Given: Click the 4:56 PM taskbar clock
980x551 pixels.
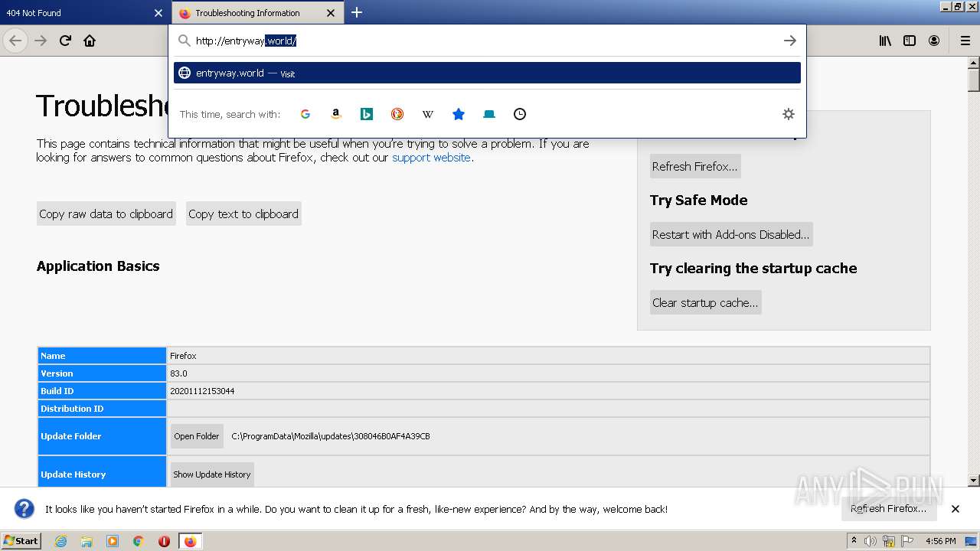Looking at the screenshot, I should pos(940,541).
